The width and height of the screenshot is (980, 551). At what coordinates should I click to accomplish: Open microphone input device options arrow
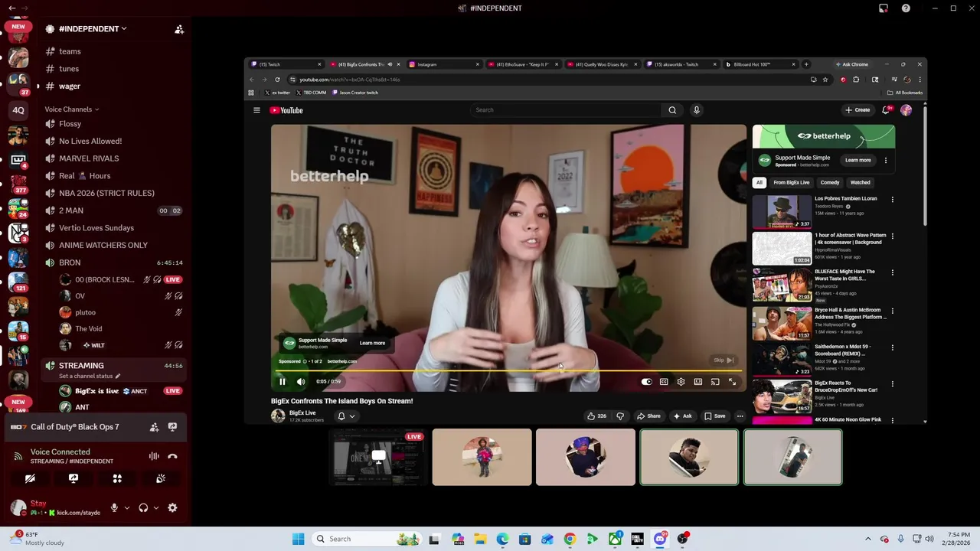[x=127, y=507]
